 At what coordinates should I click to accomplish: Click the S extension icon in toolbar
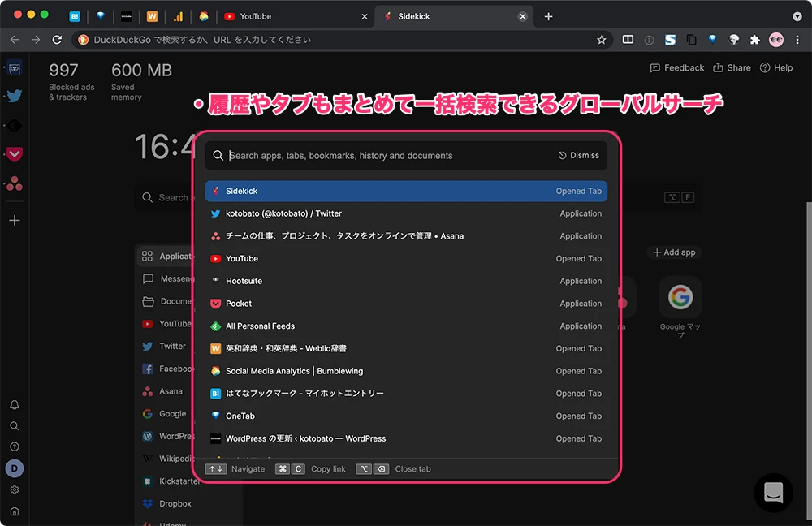670,40
